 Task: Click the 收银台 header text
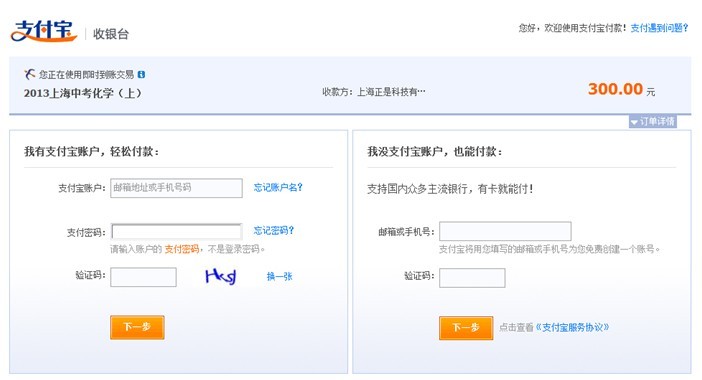(111, 34)
